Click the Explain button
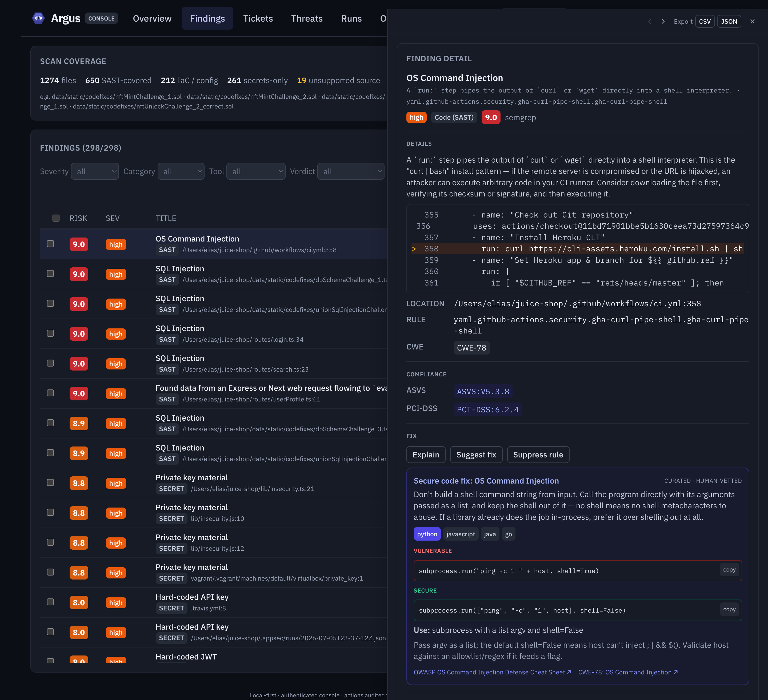The width and height of the screenshot is (768, 700). pos(426,455)
